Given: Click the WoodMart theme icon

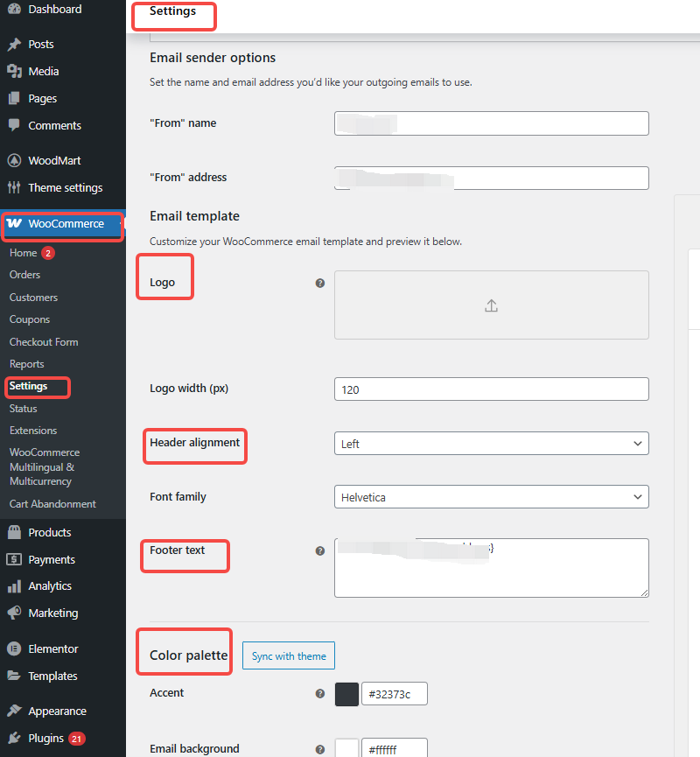Looking at the screenshot, I should [14, 160].
